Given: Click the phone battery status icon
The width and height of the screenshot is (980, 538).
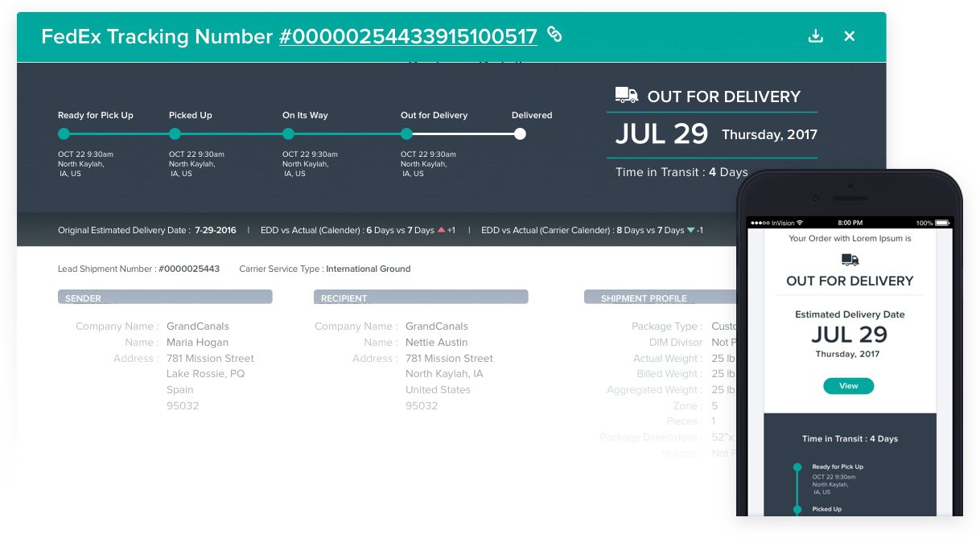Looking at the screenshot, I should 942,223.
